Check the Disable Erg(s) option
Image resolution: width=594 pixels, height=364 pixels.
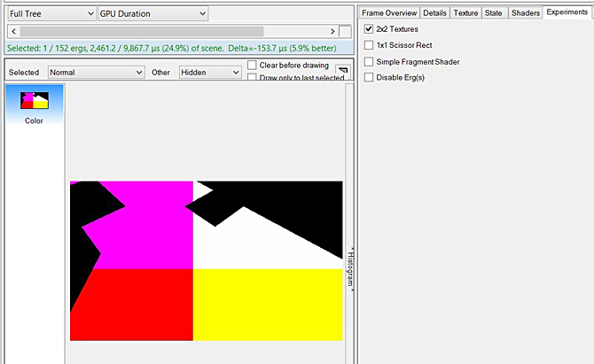coord(369,77)
